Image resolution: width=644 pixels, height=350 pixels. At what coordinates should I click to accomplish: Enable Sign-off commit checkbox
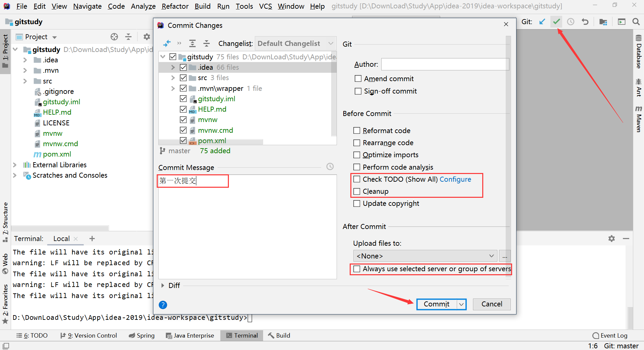[x=358, y=91]
